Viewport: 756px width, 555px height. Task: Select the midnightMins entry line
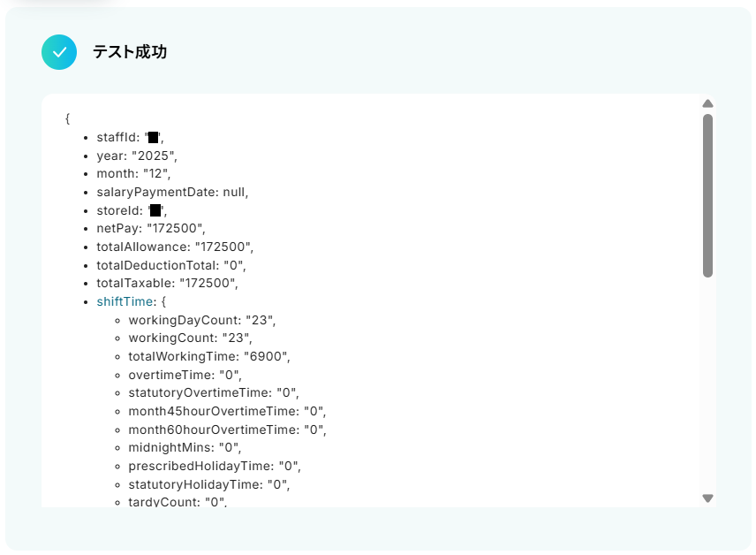[186, 447]
